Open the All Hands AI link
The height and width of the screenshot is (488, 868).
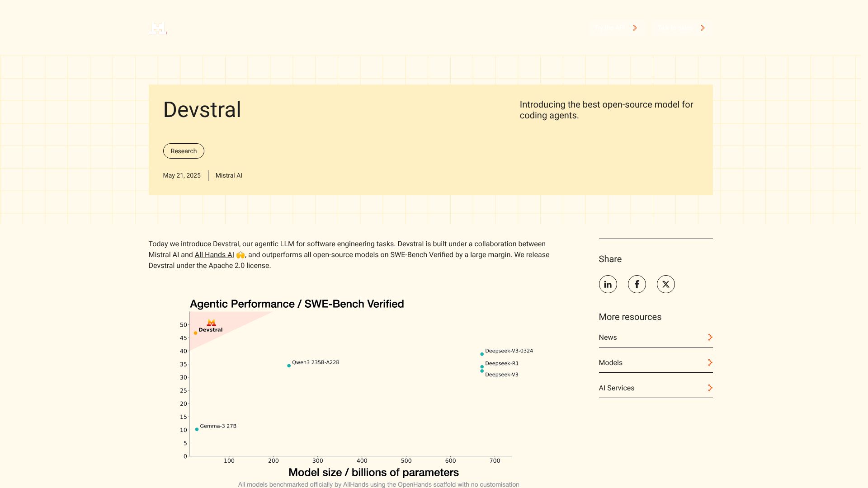[214, 255]
